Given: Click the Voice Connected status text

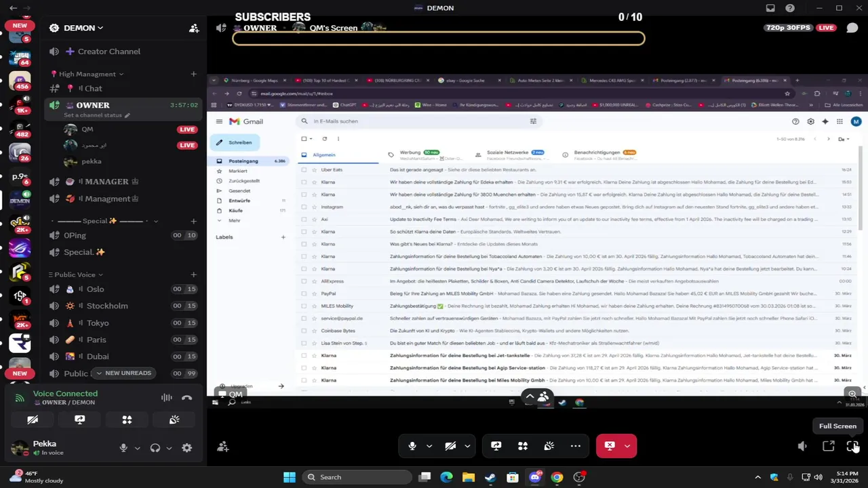Looking at the screenshot, I should [65, 393].
